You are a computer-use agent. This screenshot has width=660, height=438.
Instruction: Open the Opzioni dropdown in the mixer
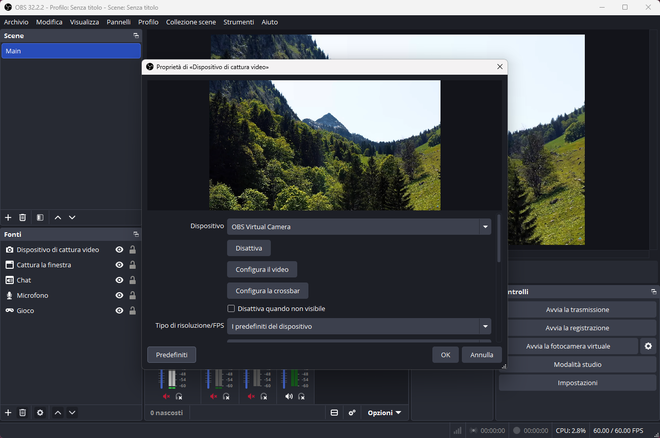pyautogui.click(x=384, y=413)
